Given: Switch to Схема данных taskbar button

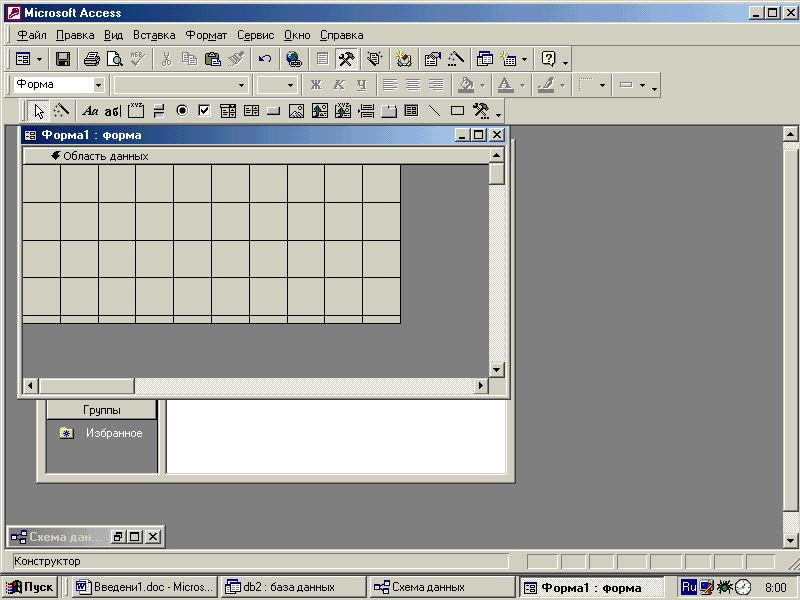Looking at the screenshot, I should (x=442, y=587).
